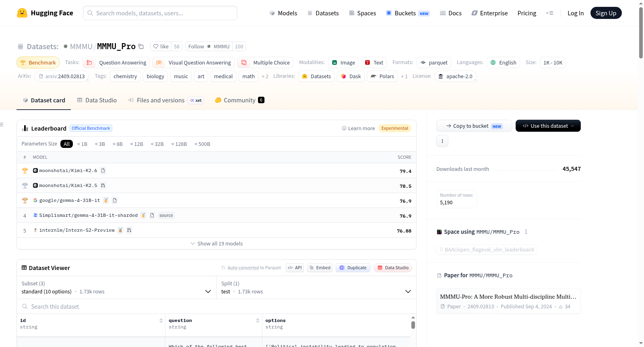The height and width of the screenshot is (347, 644).
Task: Click the Follow MMMU button
Action: click(209, 46)
